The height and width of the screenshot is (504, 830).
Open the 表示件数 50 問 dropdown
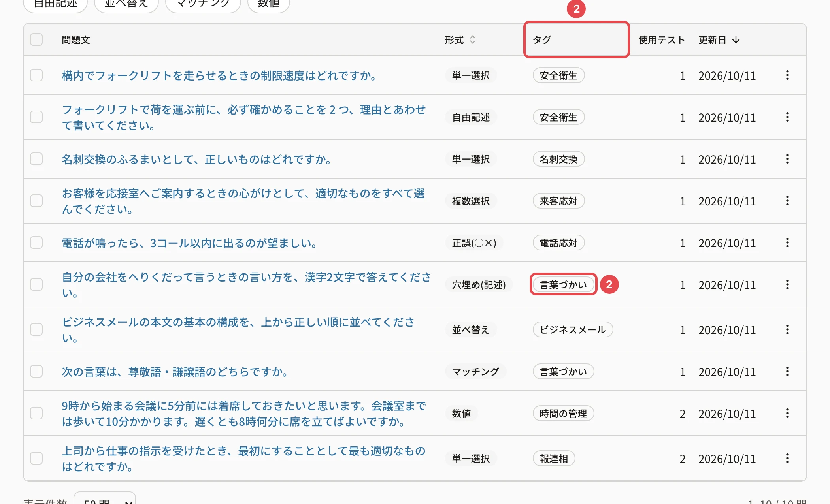105,498
